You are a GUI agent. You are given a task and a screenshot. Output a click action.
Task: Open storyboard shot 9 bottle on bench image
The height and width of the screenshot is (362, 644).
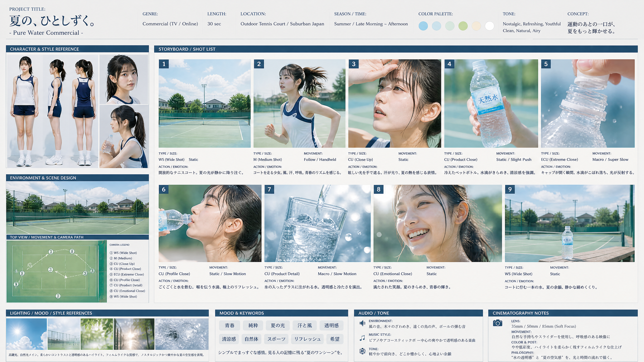(570, 223)
